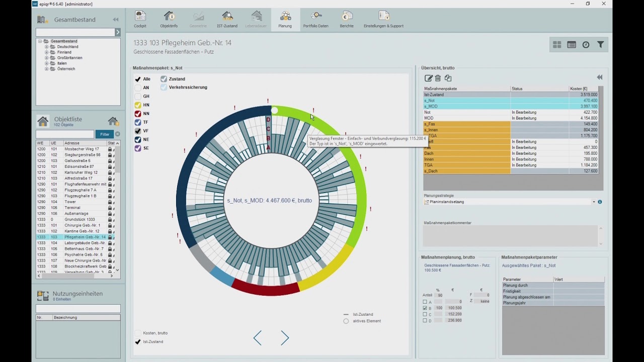The image size is (644, 362).
Task: Toggle the TF category
Action: pyautogui.click(x=138, y=122)
